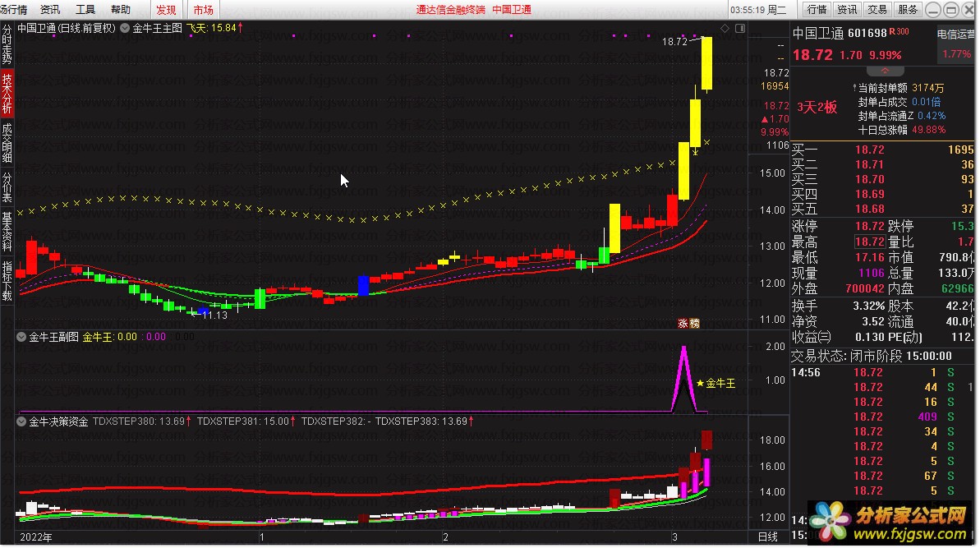Select 基本资料 in the left sidebar
Screen dimensions: 980x548
[x=7, y=231]
